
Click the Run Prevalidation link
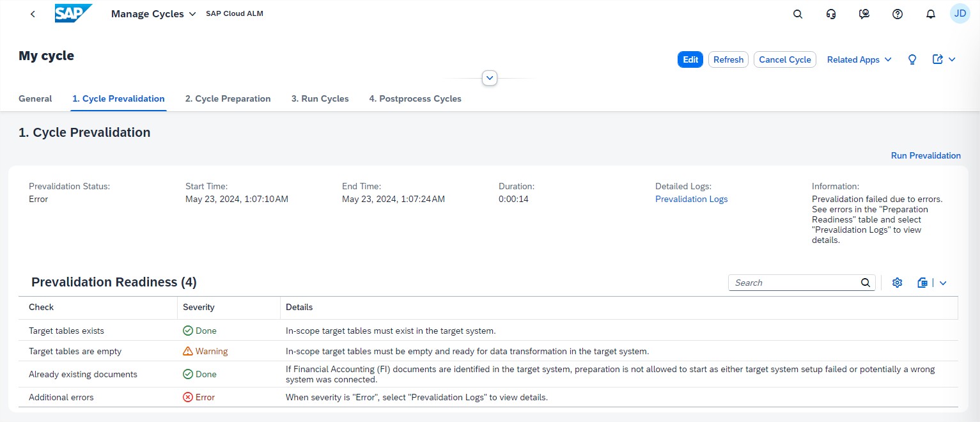925,155
